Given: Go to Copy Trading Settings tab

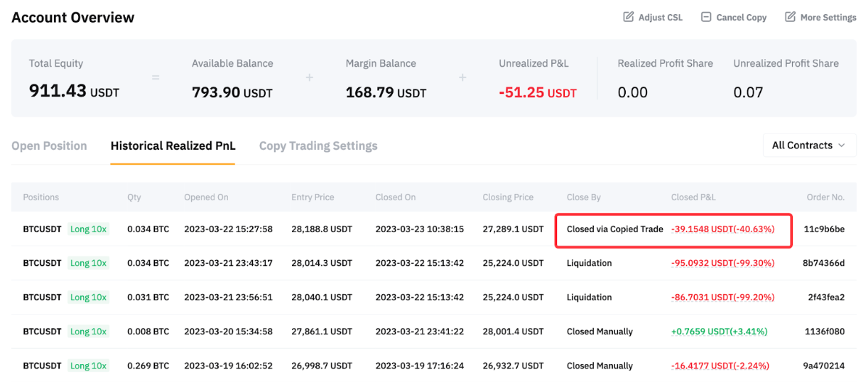Looking at the screenshot, I should (x=318, y=146).
